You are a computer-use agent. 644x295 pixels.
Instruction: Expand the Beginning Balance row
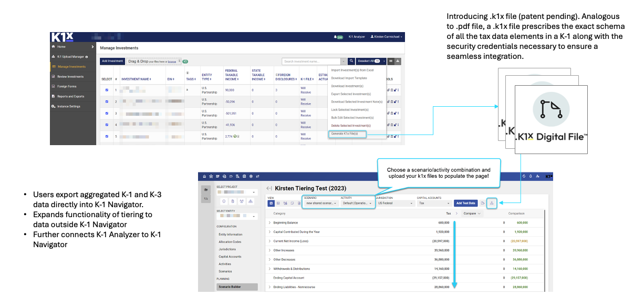point(269,222)
